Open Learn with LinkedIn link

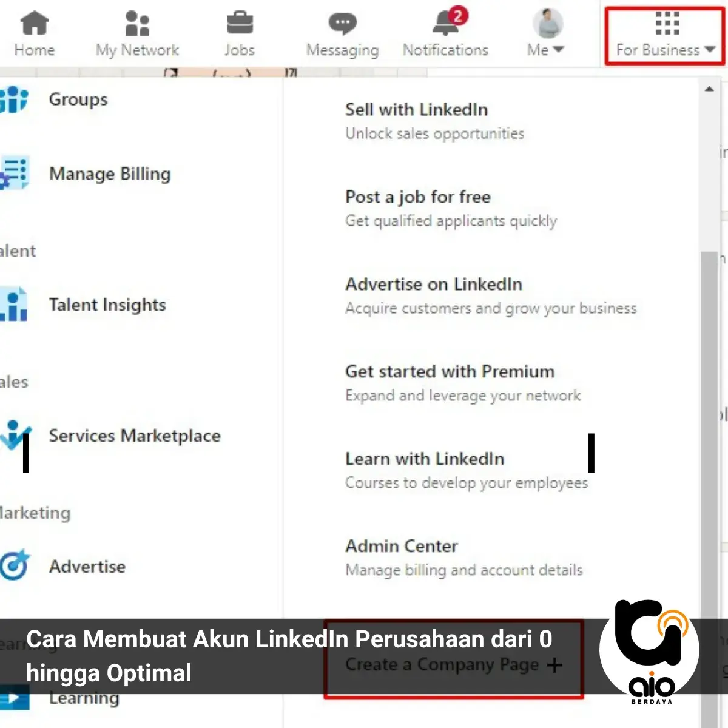425,459
